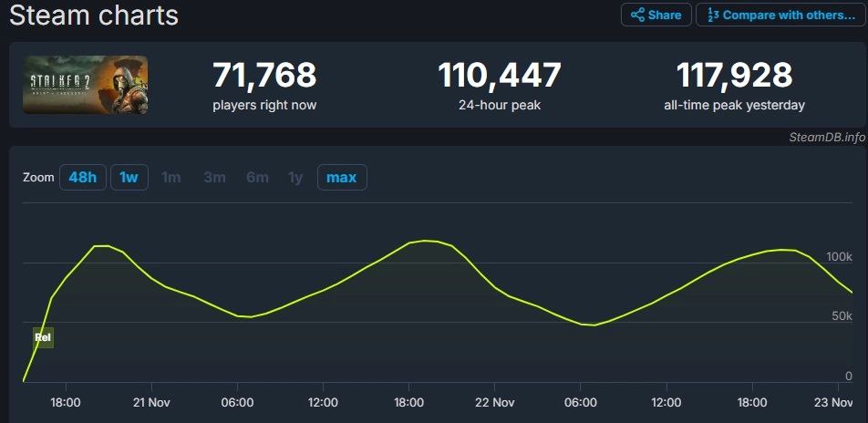
Task: Click the Rel release marker on chart
Action: point(43,336)
